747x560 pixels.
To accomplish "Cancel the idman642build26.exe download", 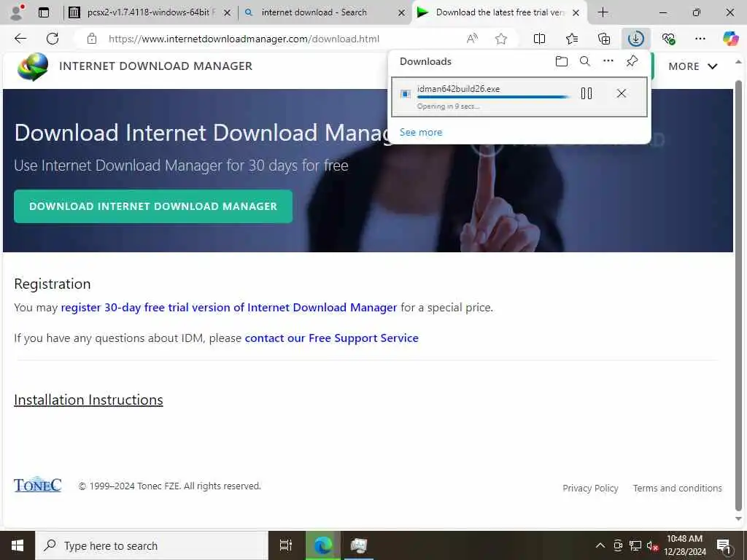I will [622, 93].
